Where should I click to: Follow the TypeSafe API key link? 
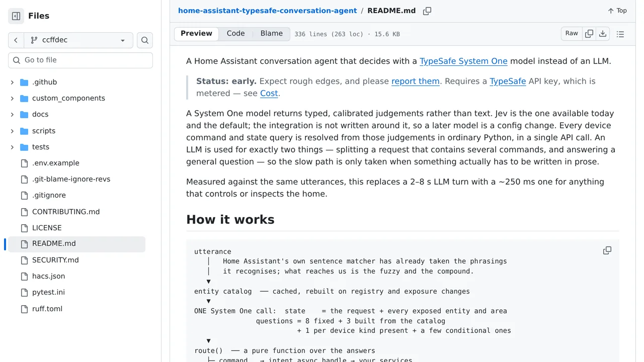508,81
